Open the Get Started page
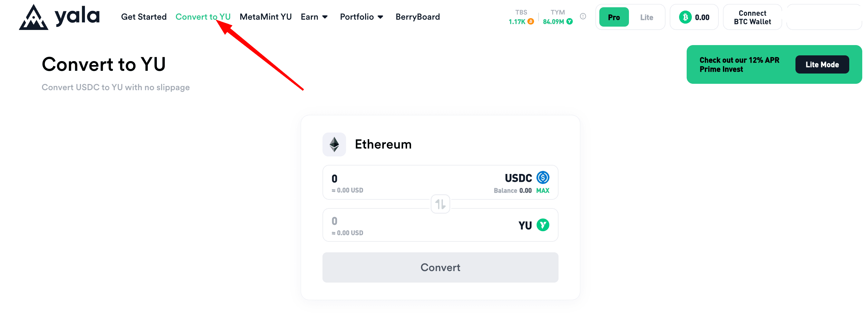868x321 pixels. tap(144, 17)
